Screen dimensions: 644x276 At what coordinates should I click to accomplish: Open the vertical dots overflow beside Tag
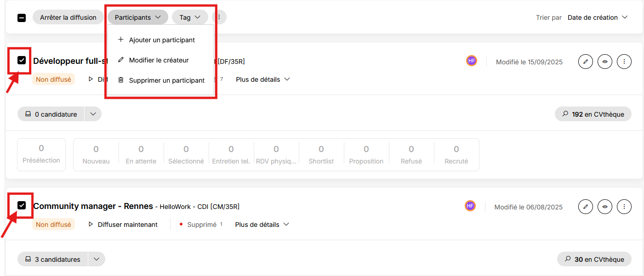tap(219, 17)
